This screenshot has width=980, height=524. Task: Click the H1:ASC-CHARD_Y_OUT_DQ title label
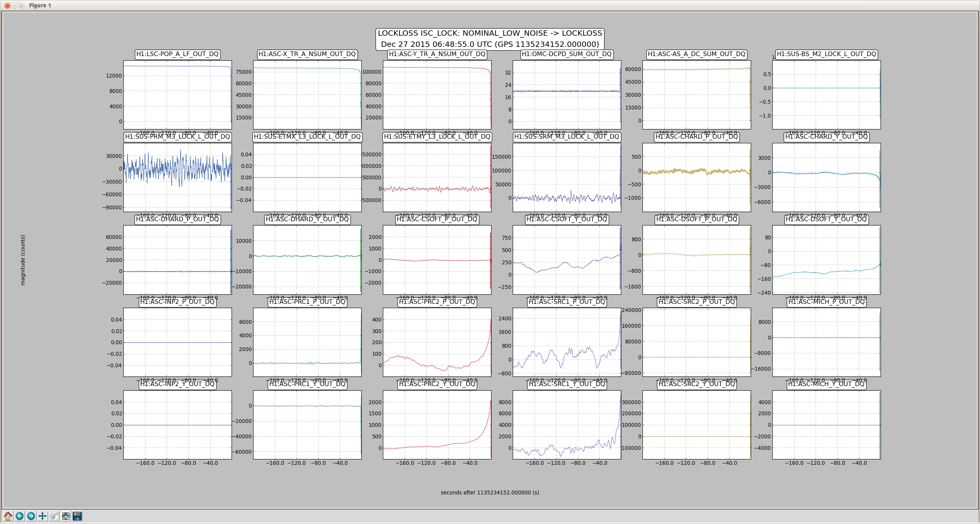826,136
